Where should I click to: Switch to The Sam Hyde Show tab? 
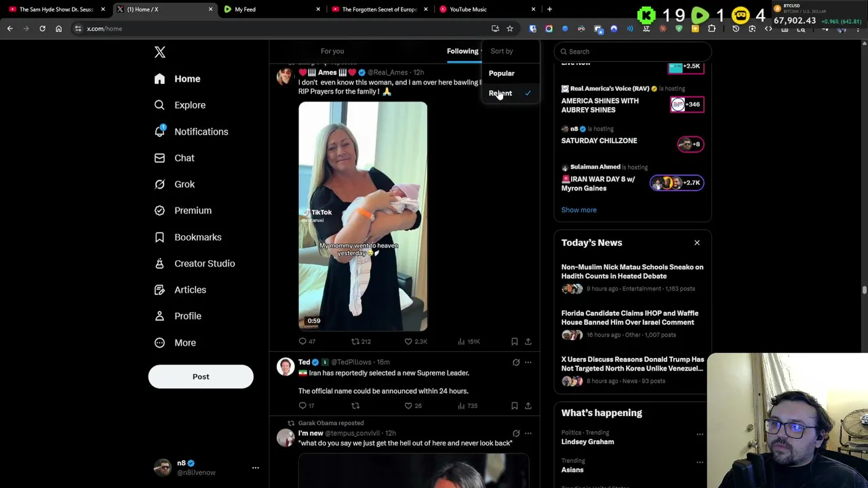pos(56,9)
